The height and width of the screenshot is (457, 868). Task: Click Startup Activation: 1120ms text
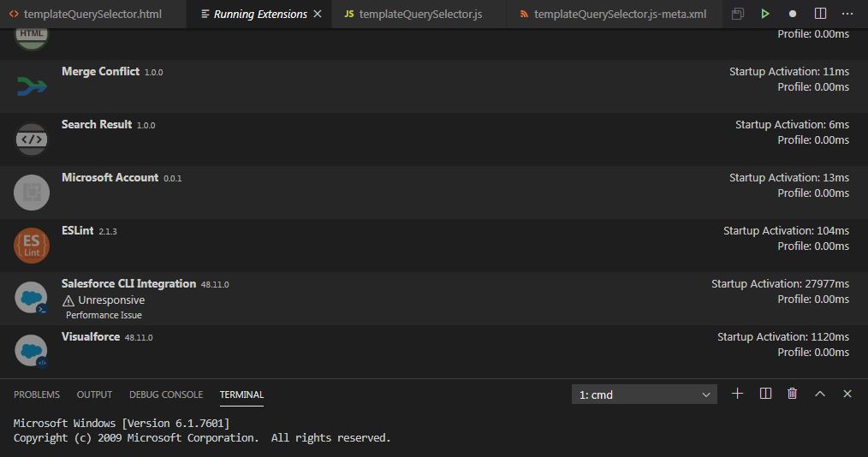[x=782, y=337]
